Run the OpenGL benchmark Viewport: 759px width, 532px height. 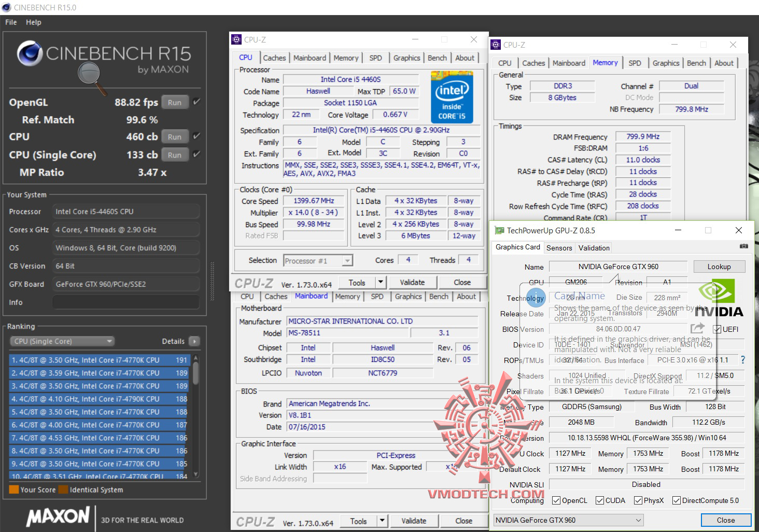175,102
